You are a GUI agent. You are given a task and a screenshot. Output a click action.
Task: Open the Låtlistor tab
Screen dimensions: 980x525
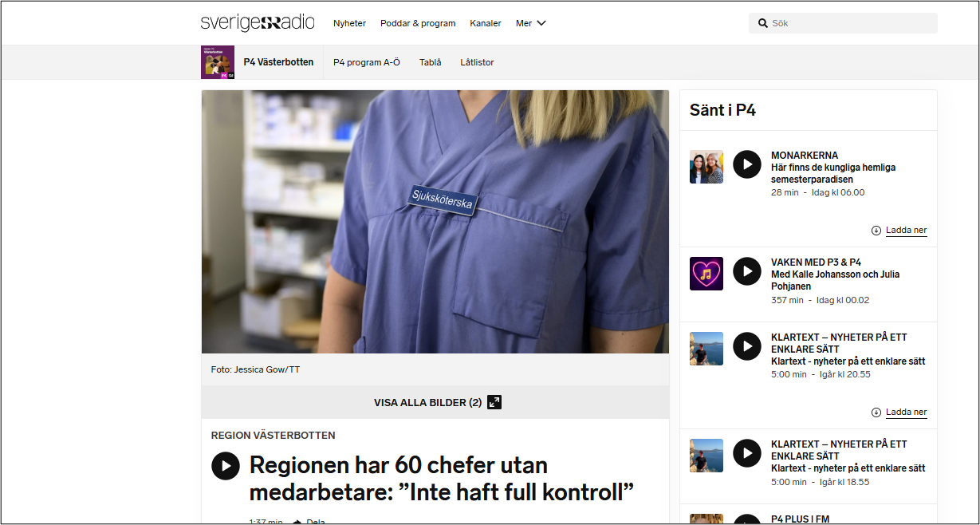pos(477,62)
